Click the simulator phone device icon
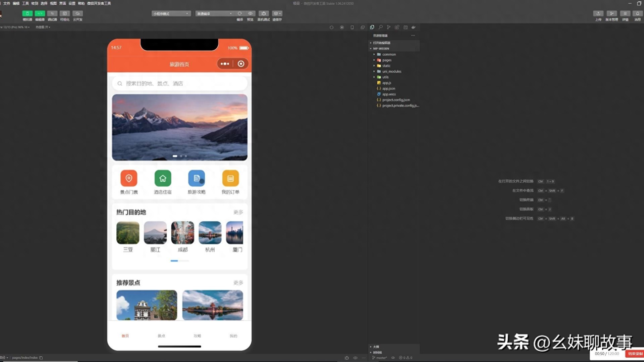 [352, 27]
